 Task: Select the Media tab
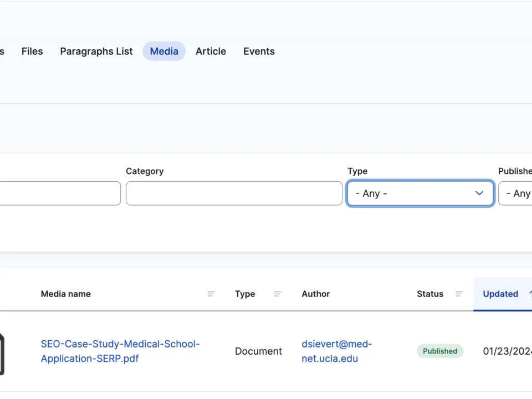click(164, 51)
